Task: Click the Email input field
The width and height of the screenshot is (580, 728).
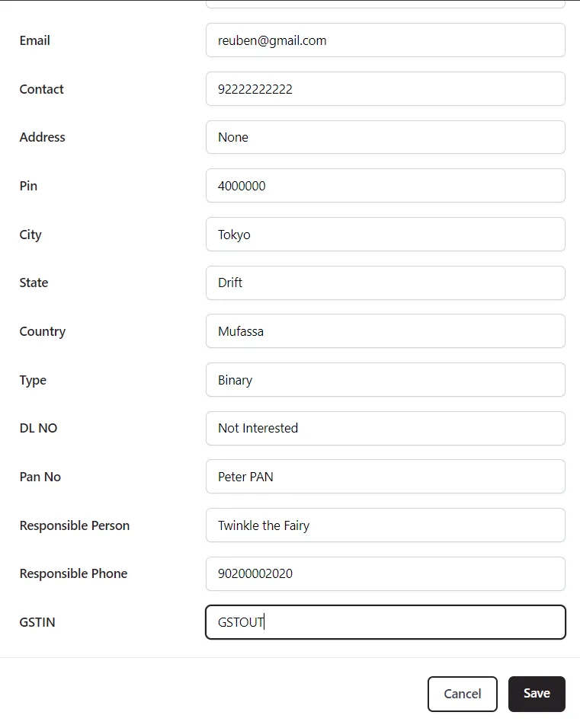Action: (385, 40)
